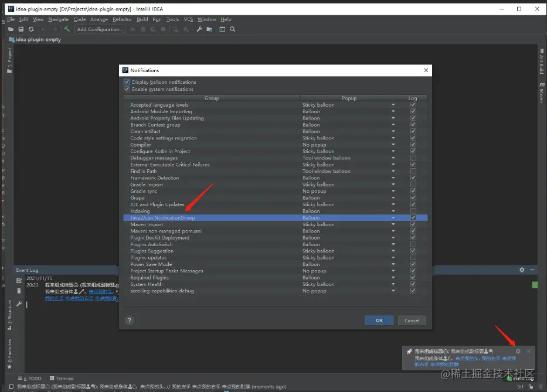Click the Open folder toolbar icon
The width and height of the screenshot is (547, 392).
(11, 29)
